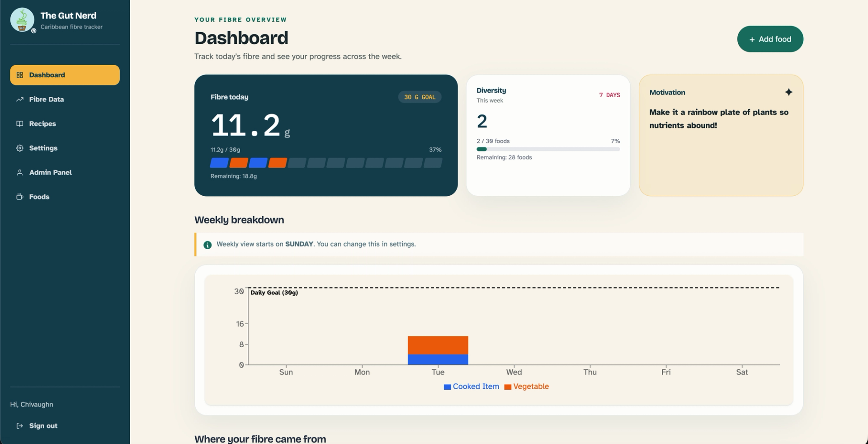Image resolution: width=868 pixels, height=444 pixels.
Task: Click the Fri label on chart axis
Action: (666, 372)
